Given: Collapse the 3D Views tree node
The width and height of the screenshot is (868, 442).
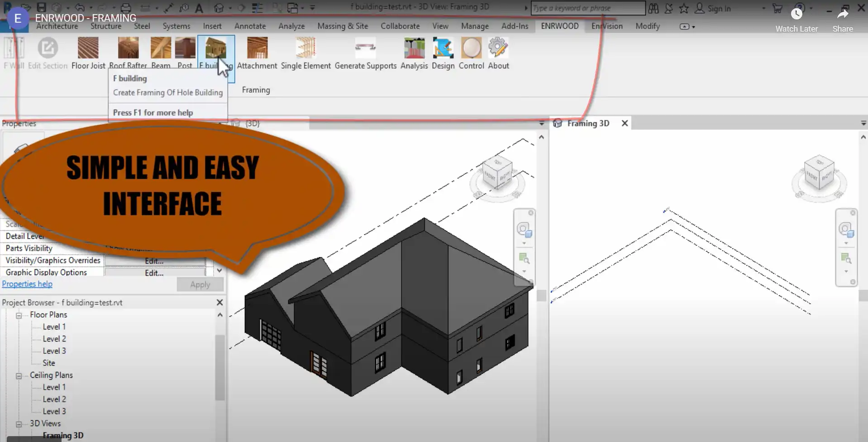Looking at the screenshot, I should click(19, 424).
